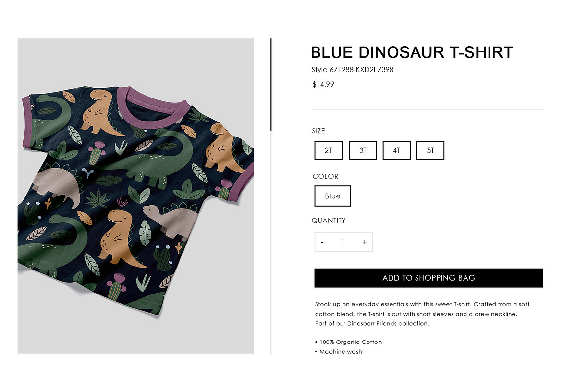Screen dimensions: 588x392
Task: Pick size 4T
Action: tap(396, 150)
